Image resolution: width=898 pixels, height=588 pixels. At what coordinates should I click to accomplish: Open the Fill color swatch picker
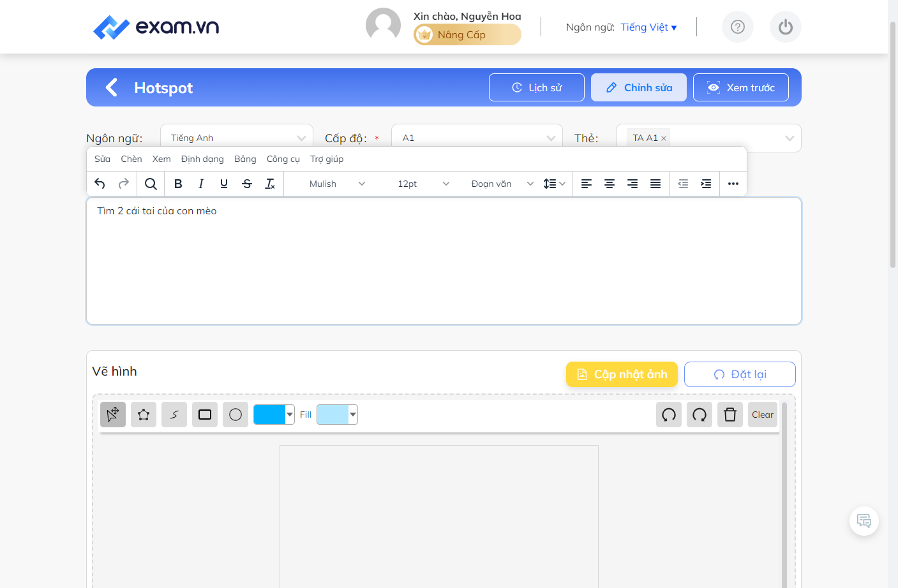coord(337,415)
